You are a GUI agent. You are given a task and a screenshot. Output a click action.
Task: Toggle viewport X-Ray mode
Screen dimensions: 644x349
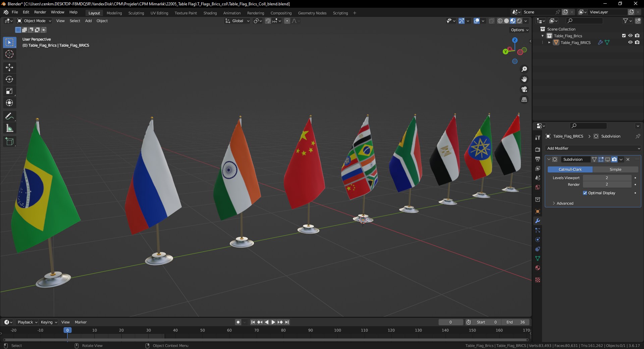(492, 21)
